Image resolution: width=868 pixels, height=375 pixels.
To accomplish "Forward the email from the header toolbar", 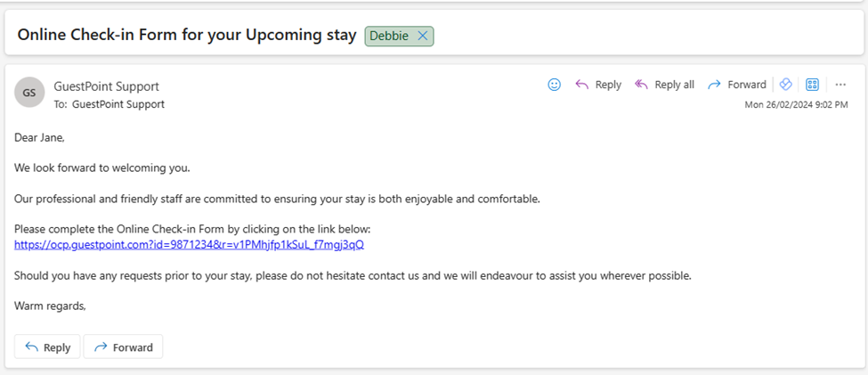I will 737,85.
